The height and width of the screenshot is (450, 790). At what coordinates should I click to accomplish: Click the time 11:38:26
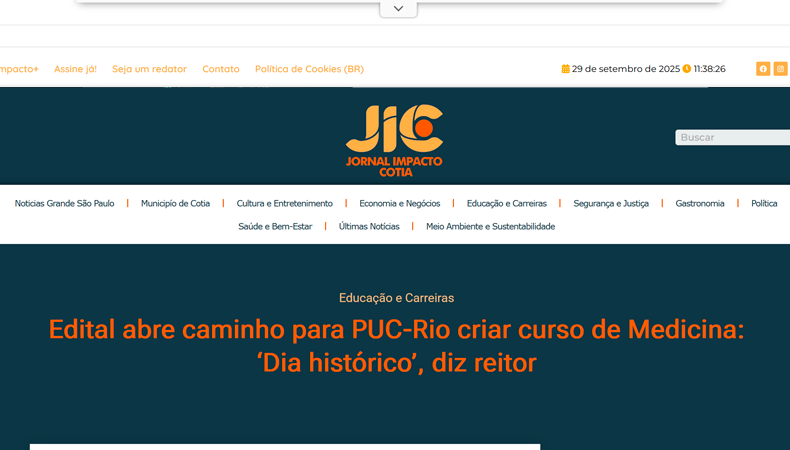(709, 69)
